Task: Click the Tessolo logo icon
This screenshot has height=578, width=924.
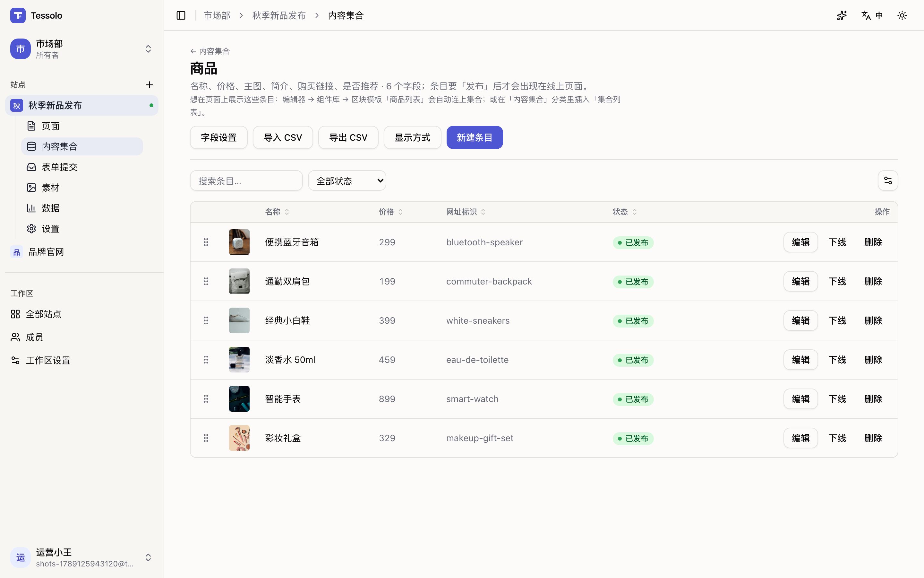Action: click(18, 15)
